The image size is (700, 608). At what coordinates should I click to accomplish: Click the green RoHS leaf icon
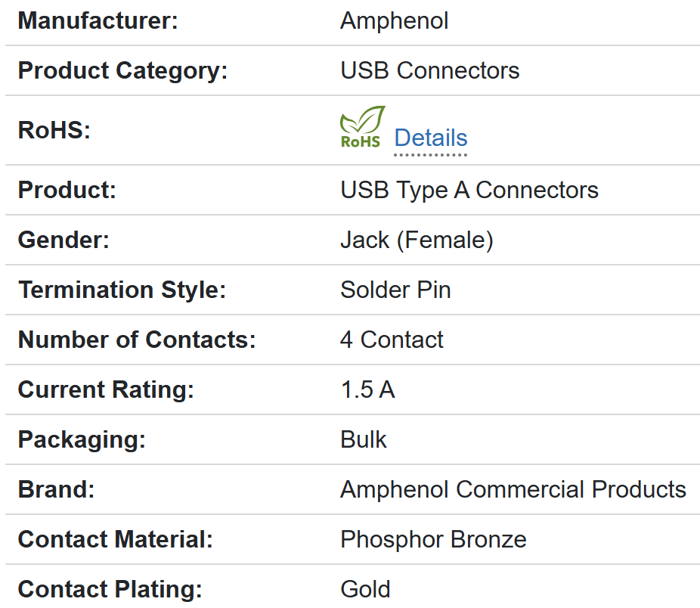tap(362, 126)
